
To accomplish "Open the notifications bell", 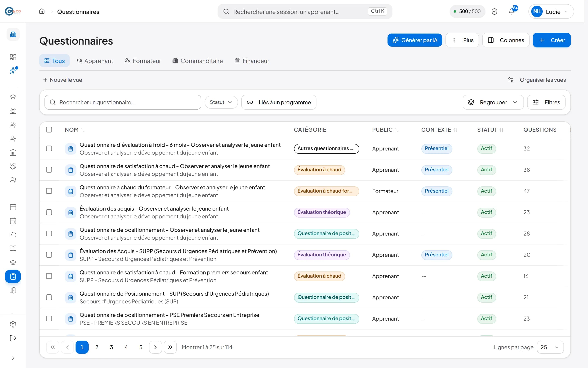I will pos(512,11).
